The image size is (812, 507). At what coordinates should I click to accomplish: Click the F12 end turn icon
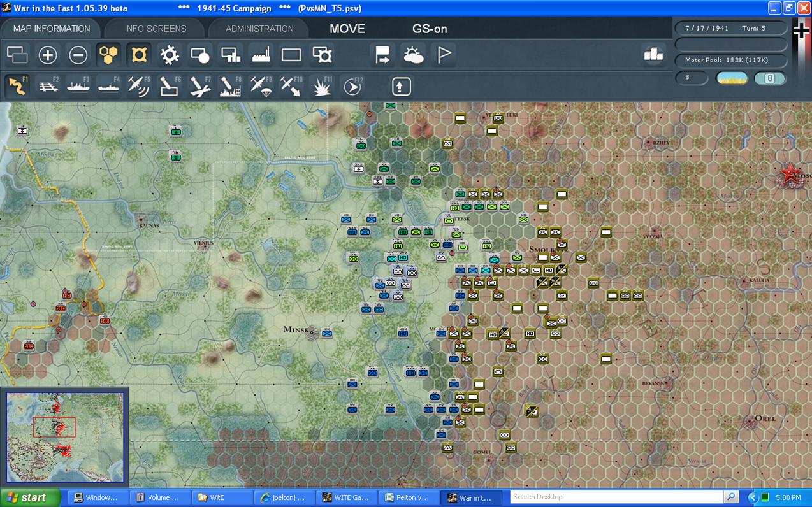352,86
